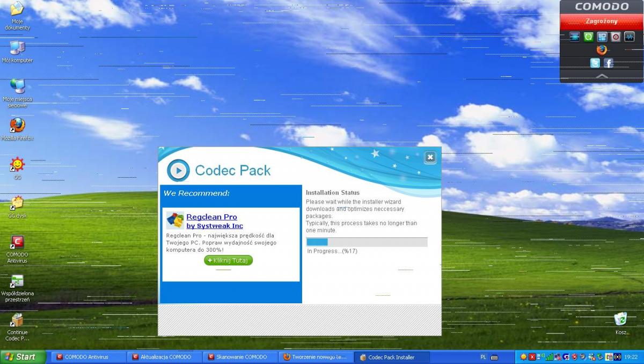Click the Installation Status heading
Image resolution: width=644 pixels, height=364 pixels.
tap(333, 192)
